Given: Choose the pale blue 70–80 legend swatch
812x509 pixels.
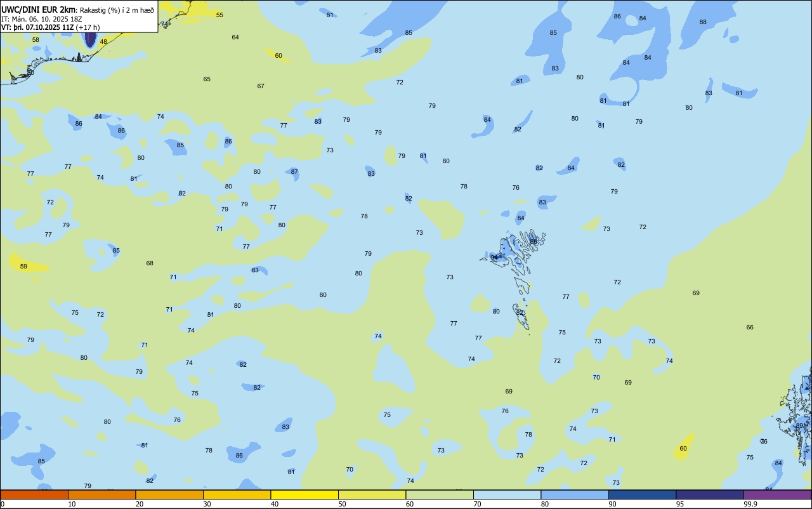Looking at the screenshot, I should [x=507, y=494].
